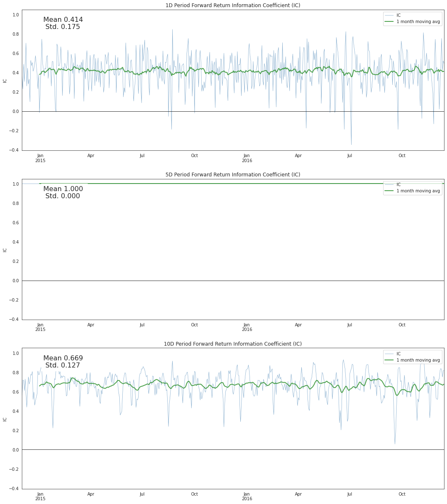Click the IC line sample in bottom legend
The width and height of the screenshot is (447, 504).
pyautogui.click(x=390, y=353)
